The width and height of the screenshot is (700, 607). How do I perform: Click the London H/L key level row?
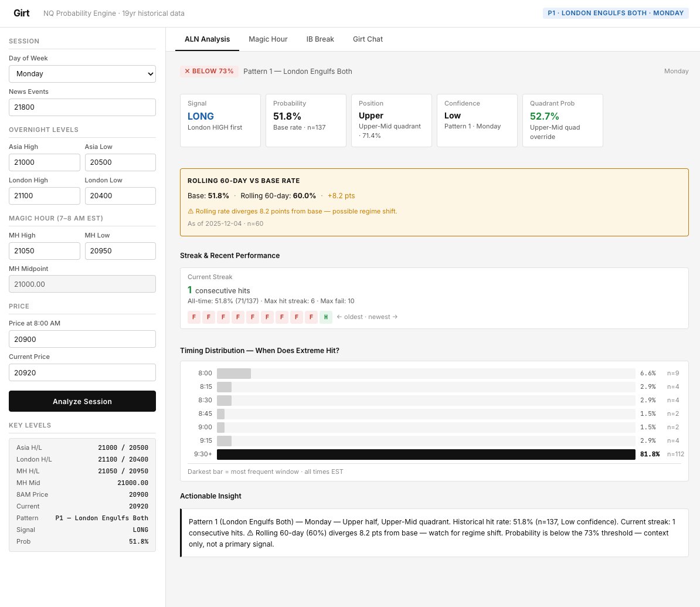[x=82, y=459]
